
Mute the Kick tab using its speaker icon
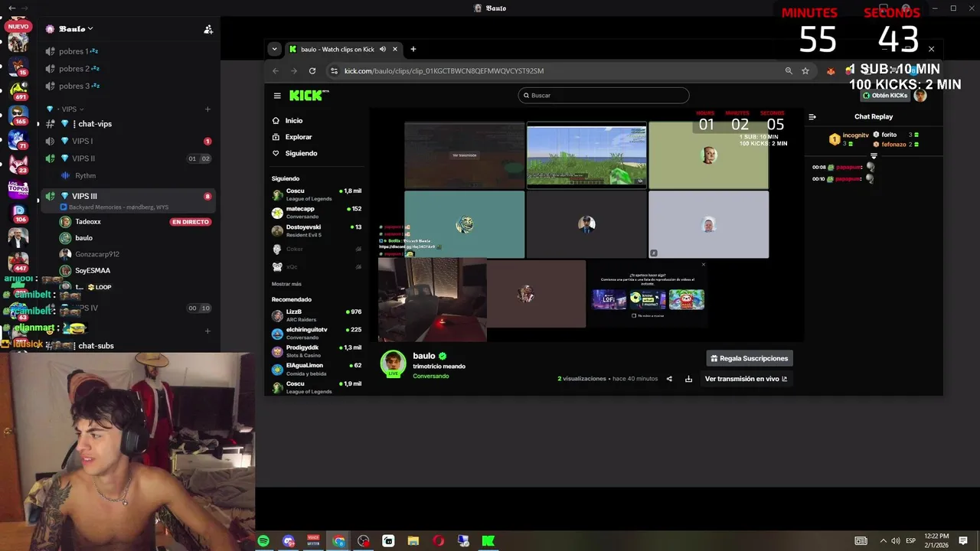click(x=383, y=49)
